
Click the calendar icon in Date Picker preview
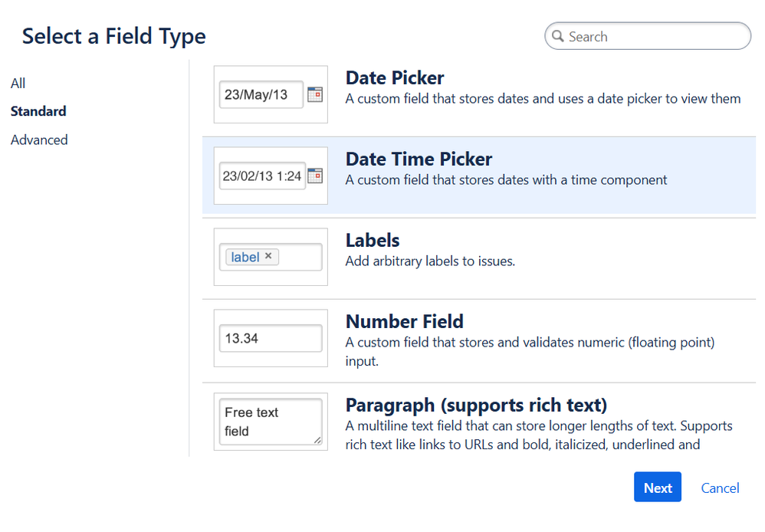(x=314, y=94)
